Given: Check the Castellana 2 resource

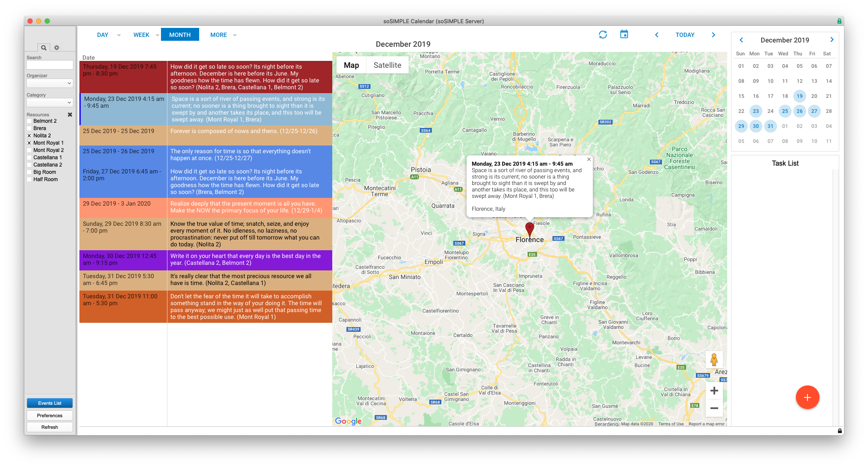Looking at the screenshot, I should 29,165.
